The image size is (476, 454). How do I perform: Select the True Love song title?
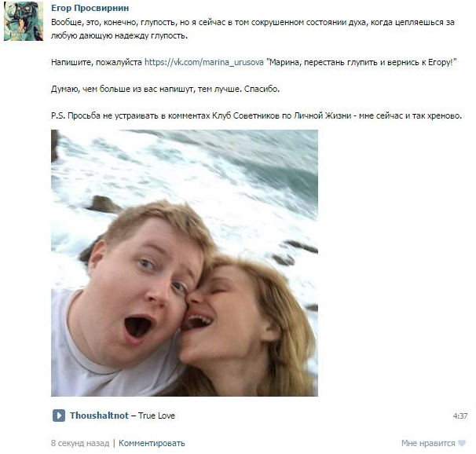point(156,416)
